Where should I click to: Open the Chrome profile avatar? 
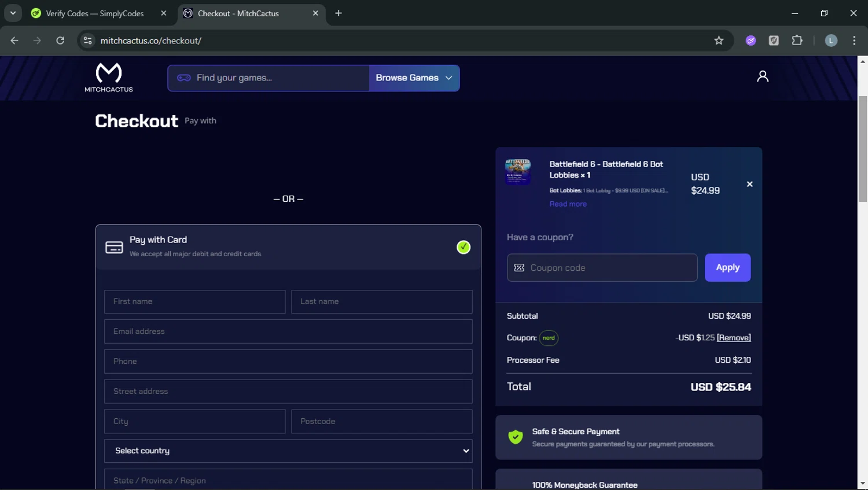click(x=831, y=40)
